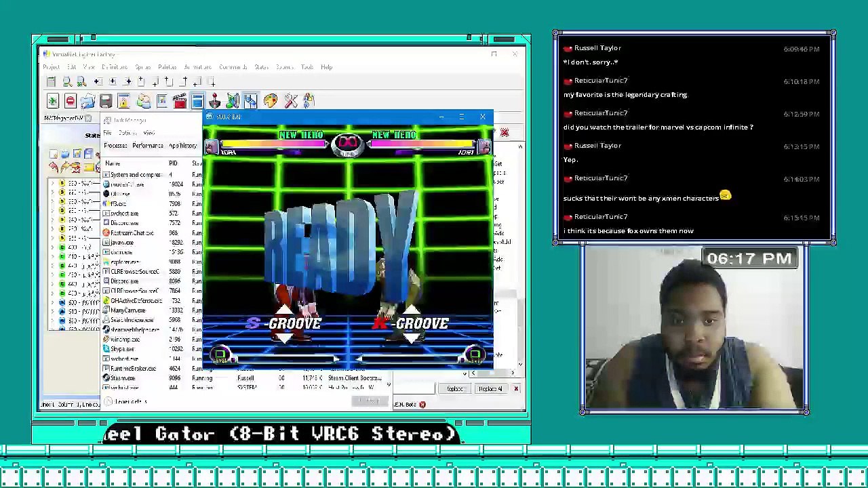The height and width of the screenshot is (488, 868).
Task: Select the explorer.exe process row
Action: click(152, 262)
